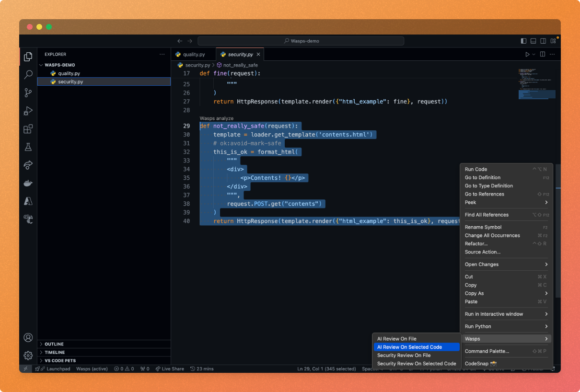This screenshot has height=392, width=580.
Task: Click the Manage gear icon
Action: (28, 355)
